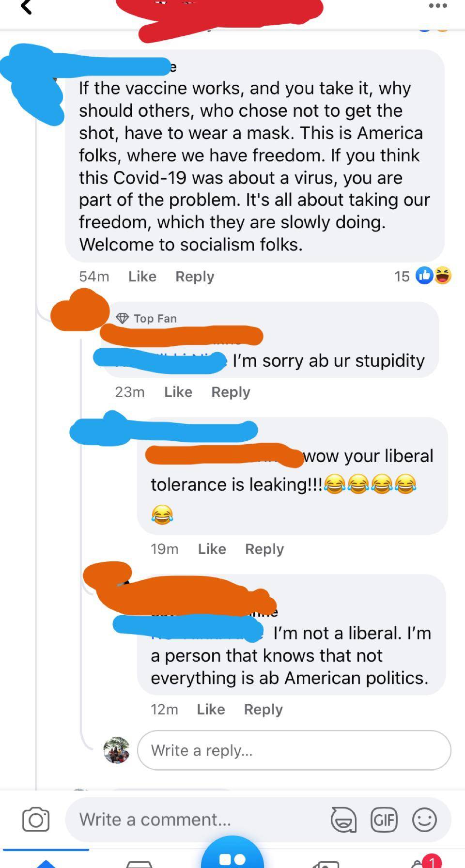
Task: Reply to the 23m comment
Action: click(x=231, y=392)
